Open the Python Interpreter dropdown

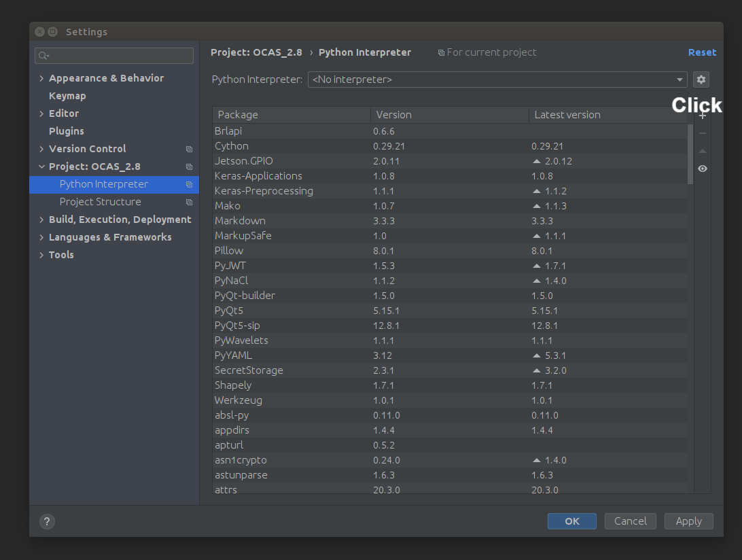pos(497,80)
